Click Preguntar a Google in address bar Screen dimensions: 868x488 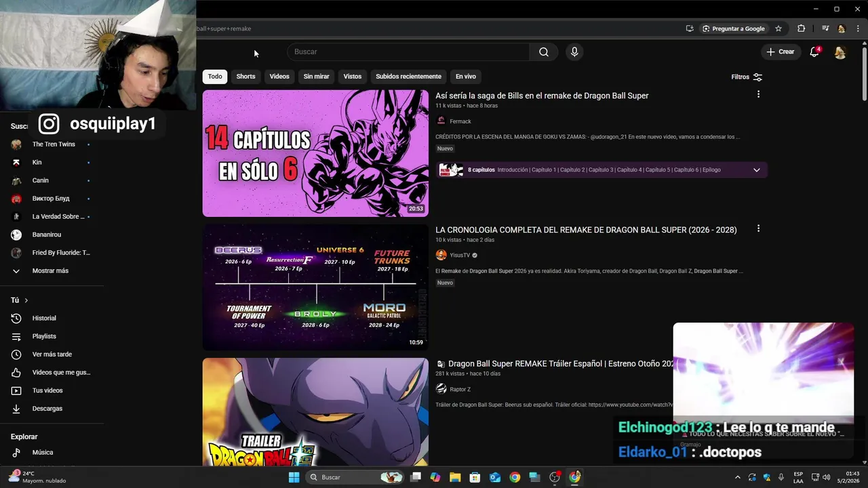click(x=734, y=28)
